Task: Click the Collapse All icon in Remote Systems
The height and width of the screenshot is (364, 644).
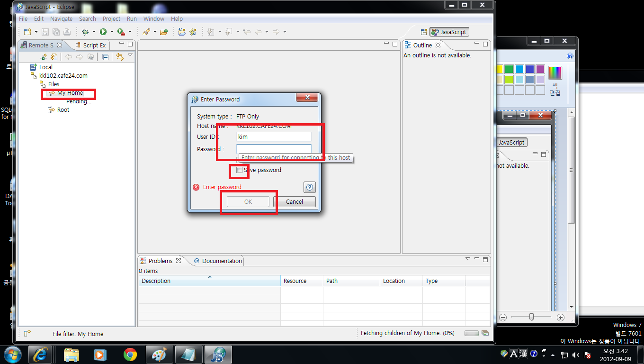Action: coord(106,57)
